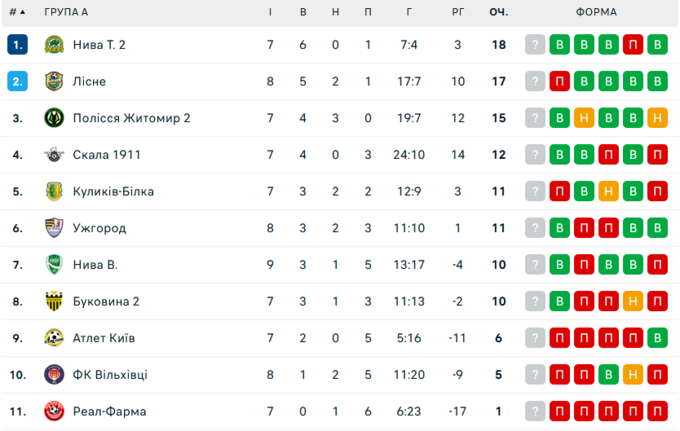Sort standings by ОЧ. points column
The image size is (680, 431).
point(498,12)
